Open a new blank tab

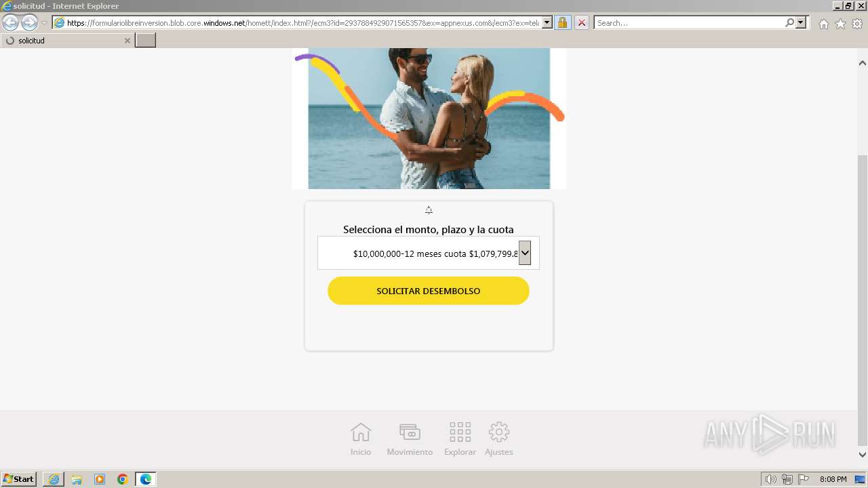click(146, 41)
